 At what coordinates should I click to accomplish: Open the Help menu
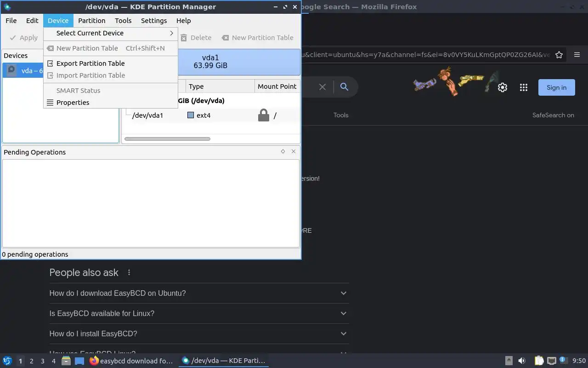coord(183,21)
